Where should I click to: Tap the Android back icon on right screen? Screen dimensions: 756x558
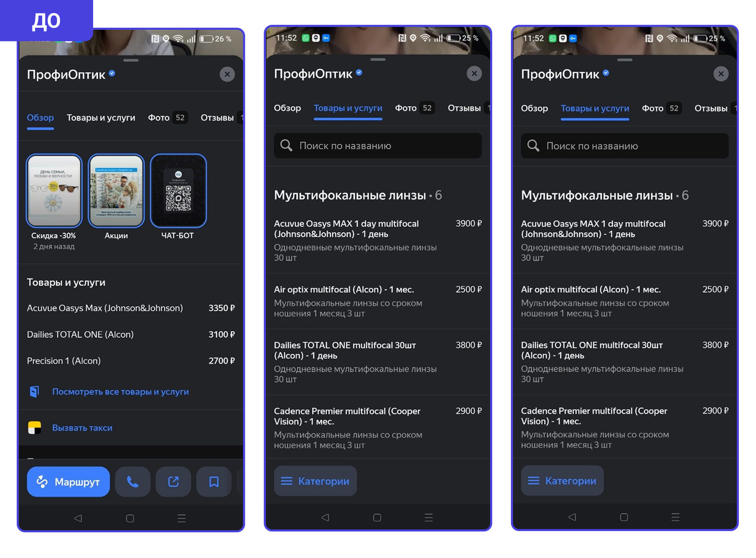point(572,517)
